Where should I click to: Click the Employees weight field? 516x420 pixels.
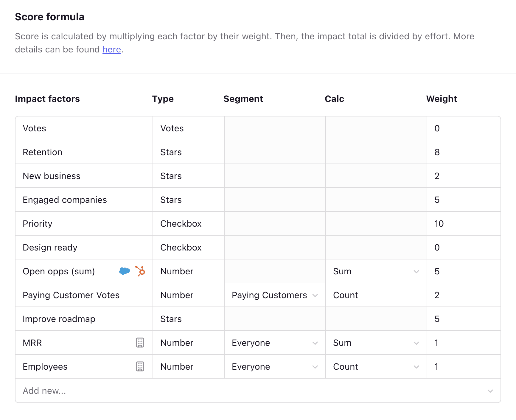[x=464, y=366]
